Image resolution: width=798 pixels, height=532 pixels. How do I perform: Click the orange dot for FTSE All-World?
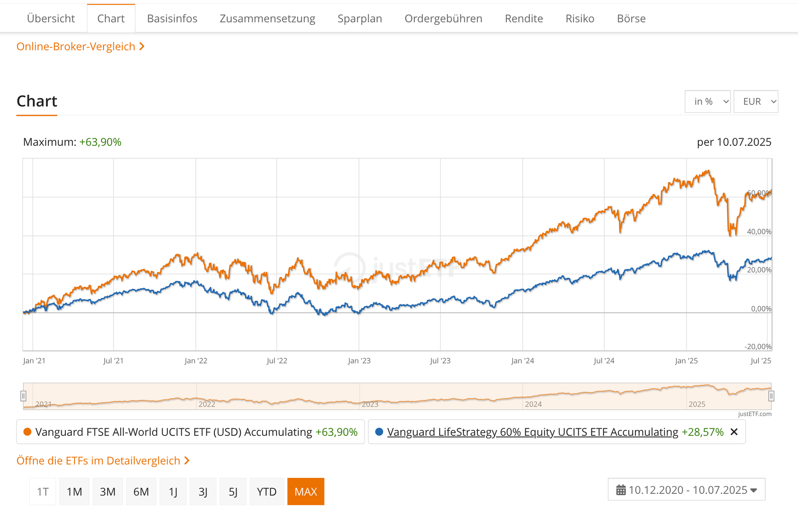tap(27, 432)
